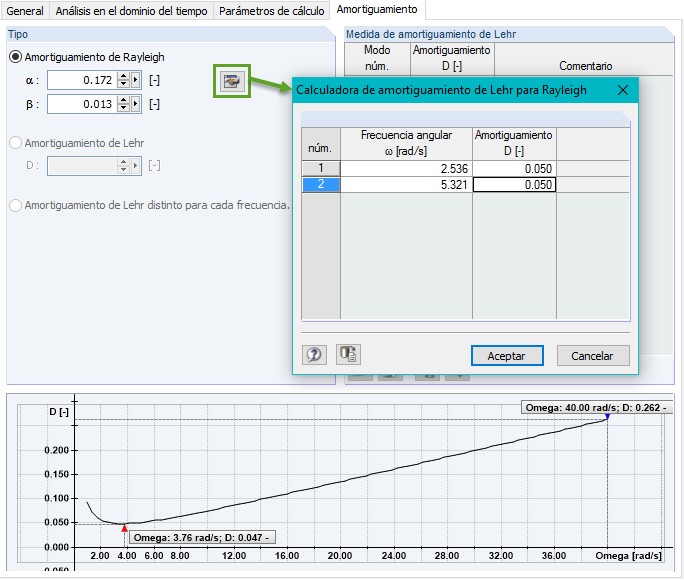Click the alpha input field 0.172

[x=83, y=80]
